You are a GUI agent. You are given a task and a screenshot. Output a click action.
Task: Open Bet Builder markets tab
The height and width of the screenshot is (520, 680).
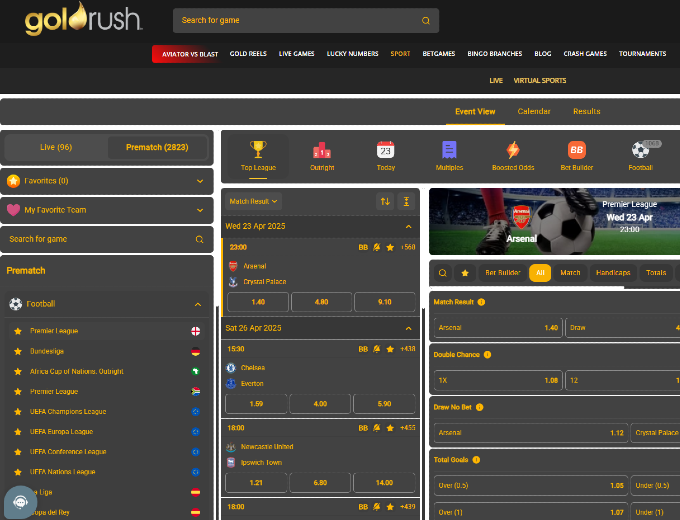(503, 273)
